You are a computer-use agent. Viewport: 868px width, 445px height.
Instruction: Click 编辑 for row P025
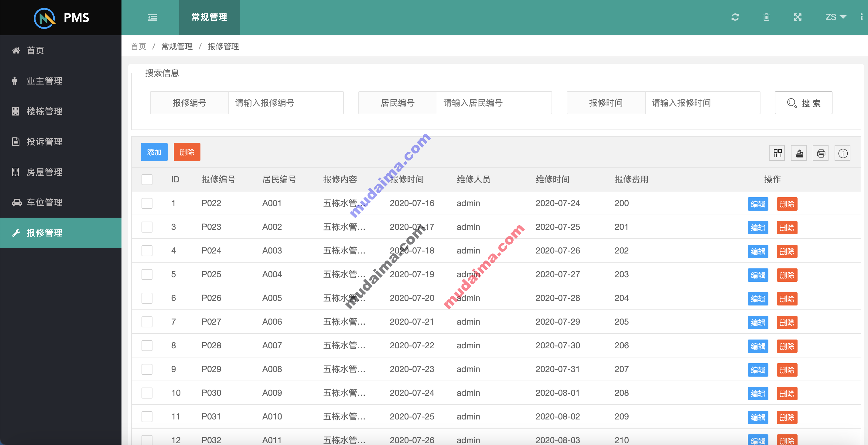tap(758, 275)
